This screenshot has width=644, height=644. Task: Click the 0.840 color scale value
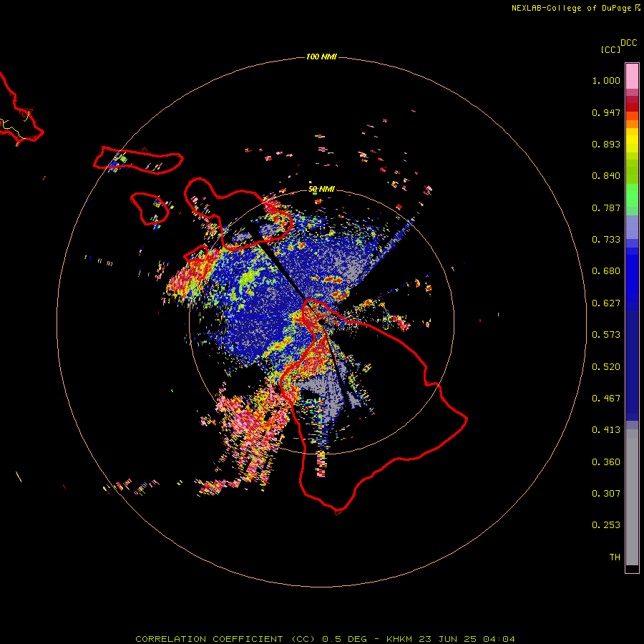point(606,176)
